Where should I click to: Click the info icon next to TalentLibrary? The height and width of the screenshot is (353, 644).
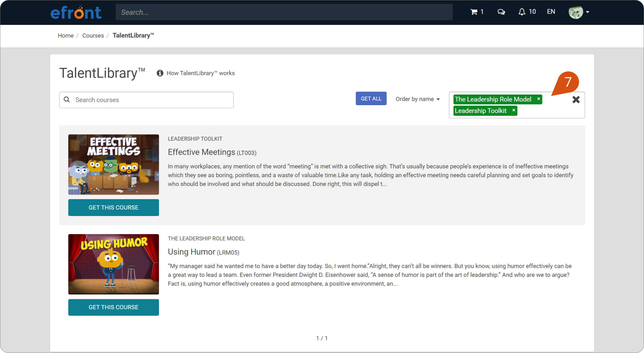point(159,73)
